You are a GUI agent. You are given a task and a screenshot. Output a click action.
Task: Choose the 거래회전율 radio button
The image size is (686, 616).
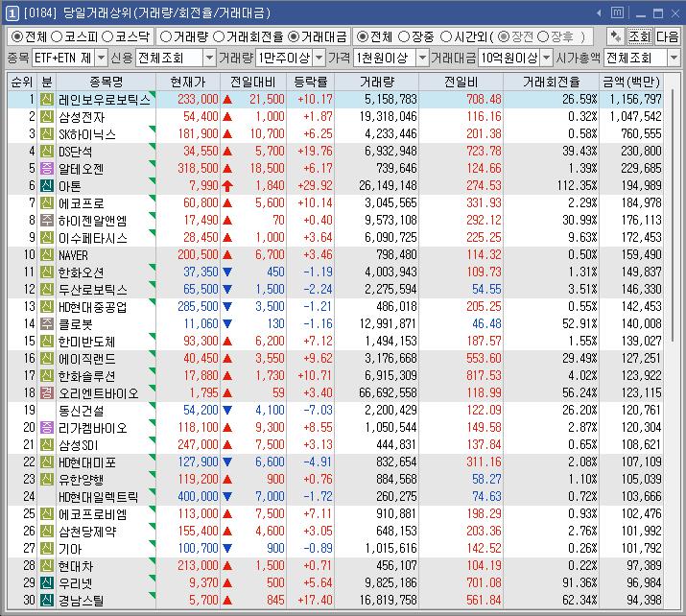(219, 36)
